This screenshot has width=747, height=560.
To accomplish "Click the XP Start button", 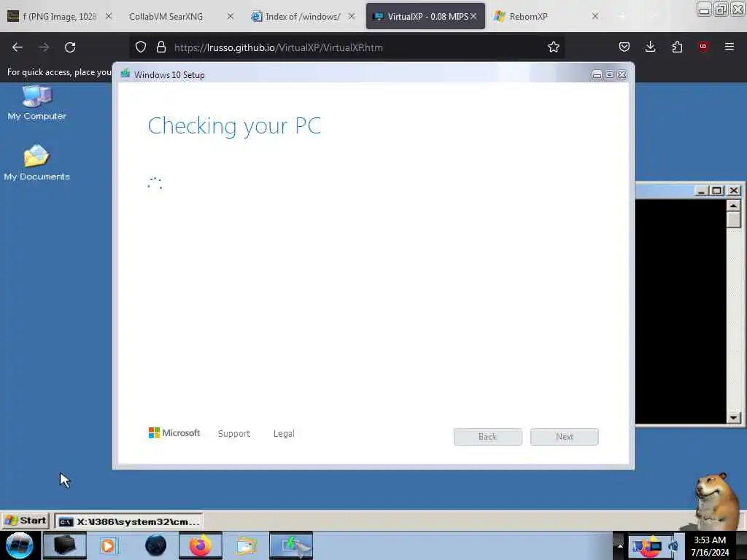I will coord(25,521).
